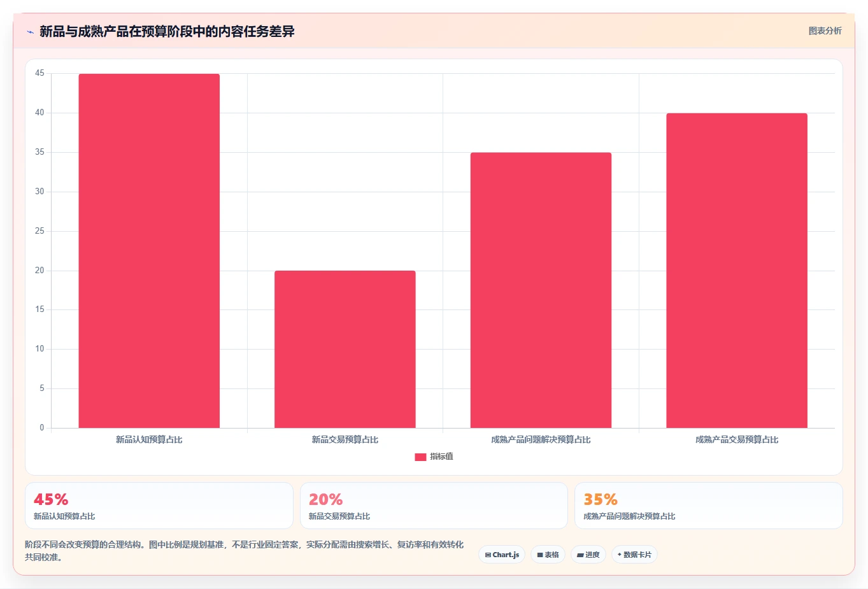Click the x-axis label 成熟产品问题解决预算占比
868x589 pixels.
pyautogui.click(x=541, y=440)
